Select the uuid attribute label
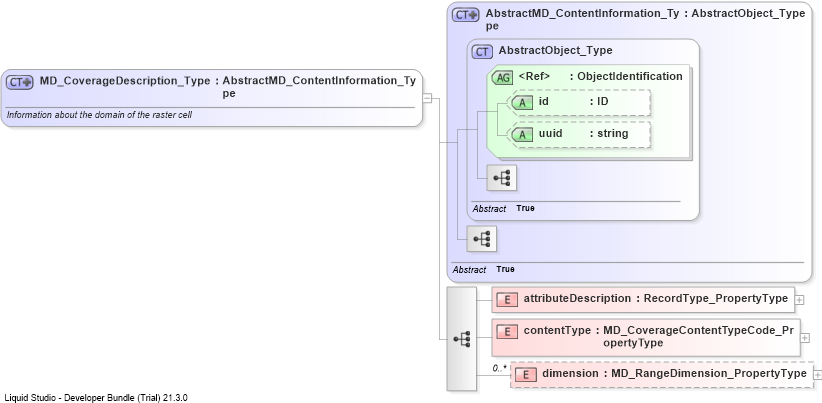This screenshot has width=822, height=403. pyautogui.click(x=550, y=133)
